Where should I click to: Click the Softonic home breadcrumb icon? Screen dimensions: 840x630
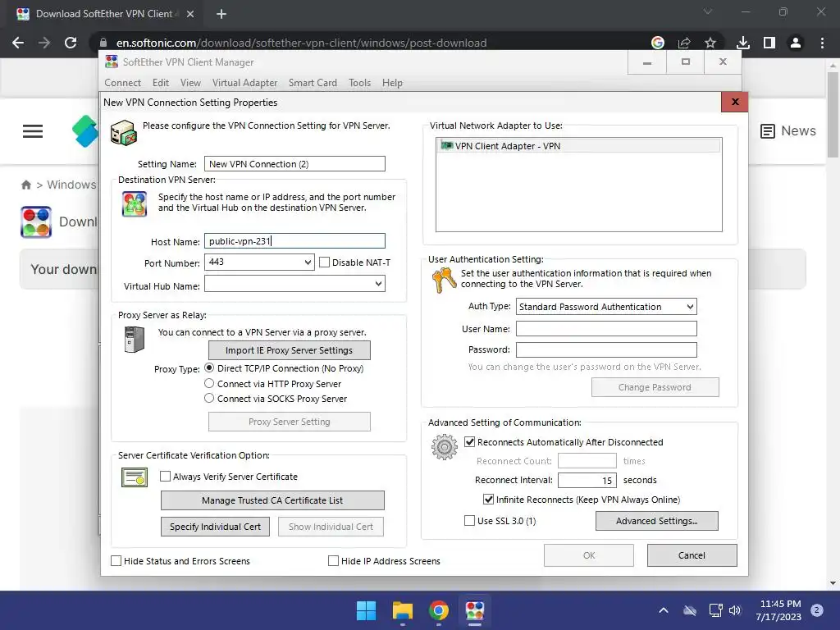click(25, 185)
